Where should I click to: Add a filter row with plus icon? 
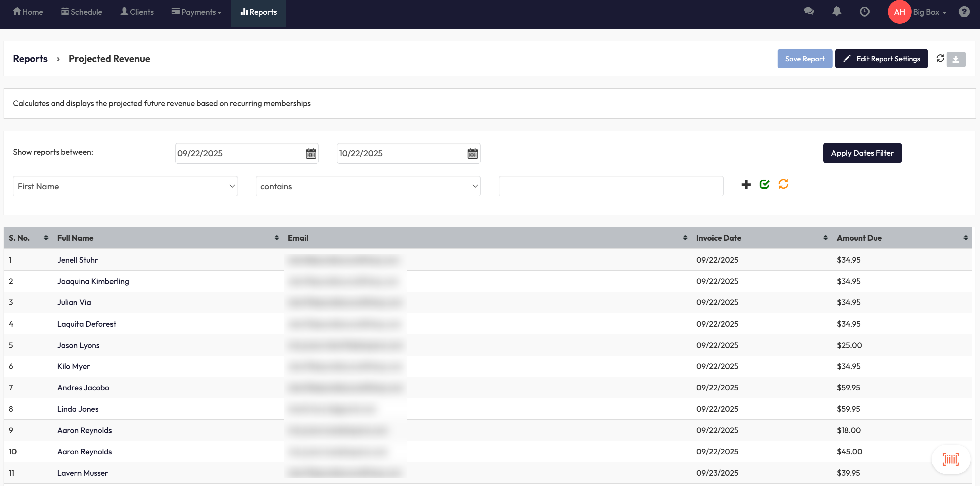[746, 185]
